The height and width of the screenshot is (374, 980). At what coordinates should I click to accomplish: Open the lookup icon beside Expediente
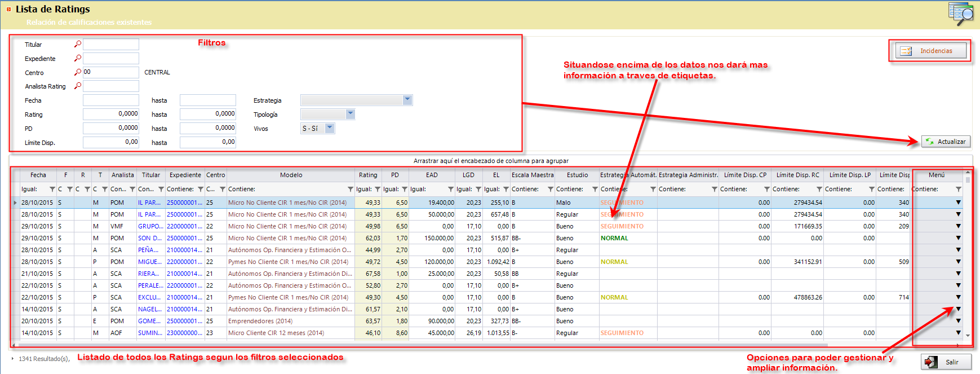[x=78, y=58]
